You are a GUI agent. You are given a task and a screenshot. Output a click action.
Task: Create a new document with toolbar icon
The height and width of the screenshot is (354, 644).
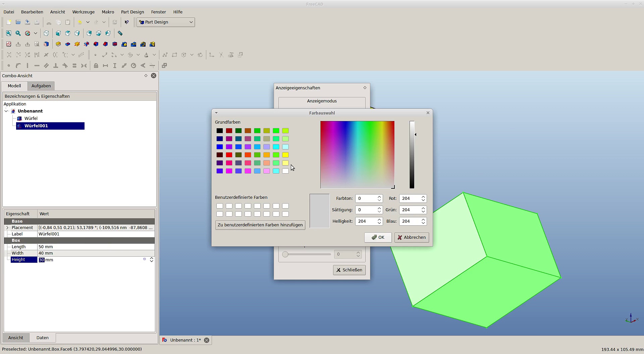coord(9,22)
